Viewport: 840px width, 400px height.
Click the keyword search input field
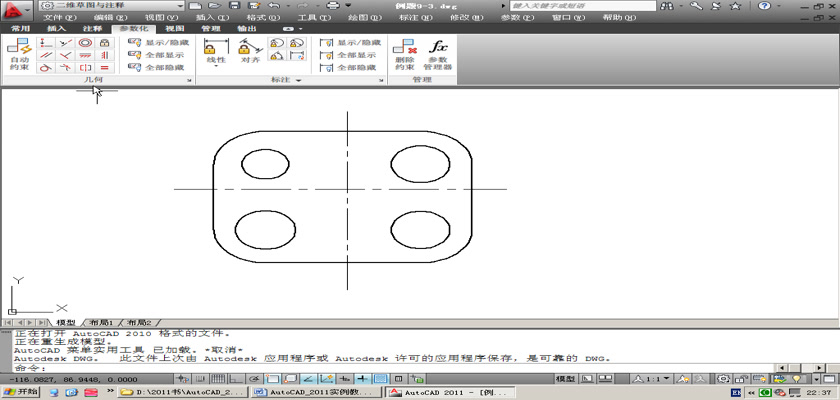point(583,6)
